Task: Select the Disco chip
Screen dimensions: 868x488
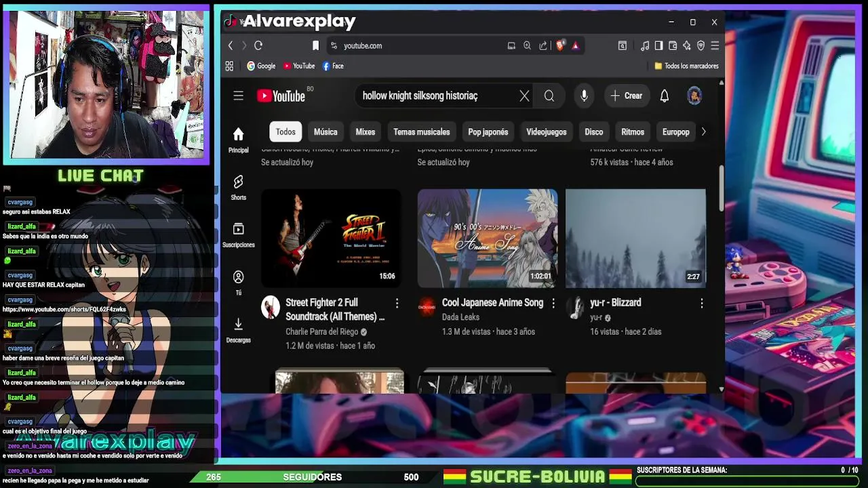Action: [x=594, y=131]
